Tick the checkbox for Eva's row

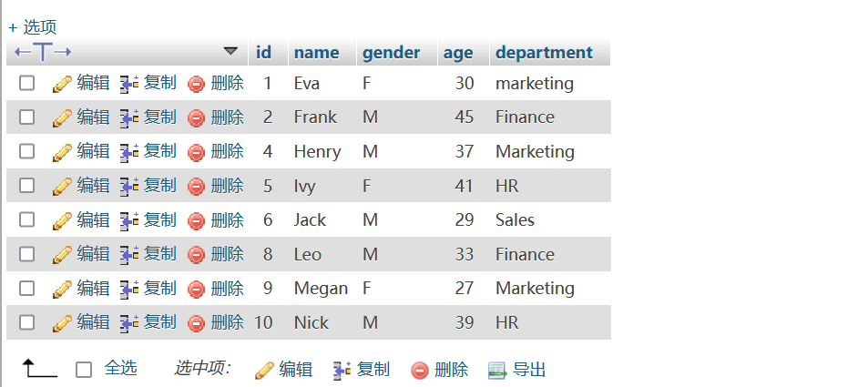tap(26, 83)
